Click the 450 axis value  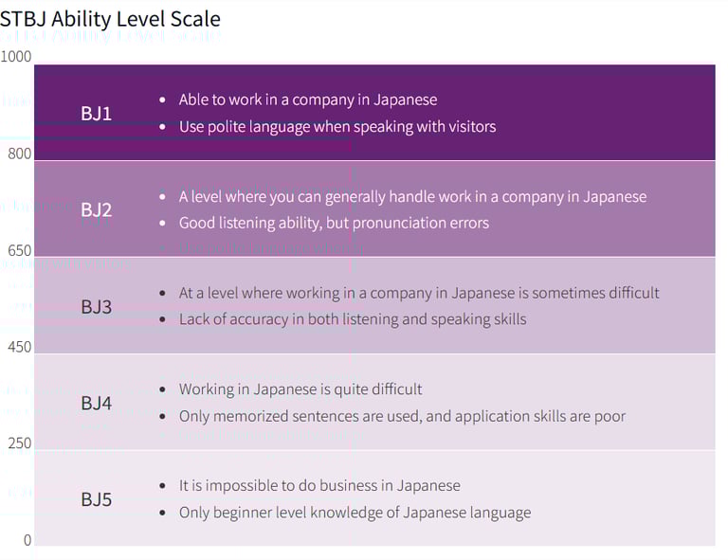coord(19,347)
